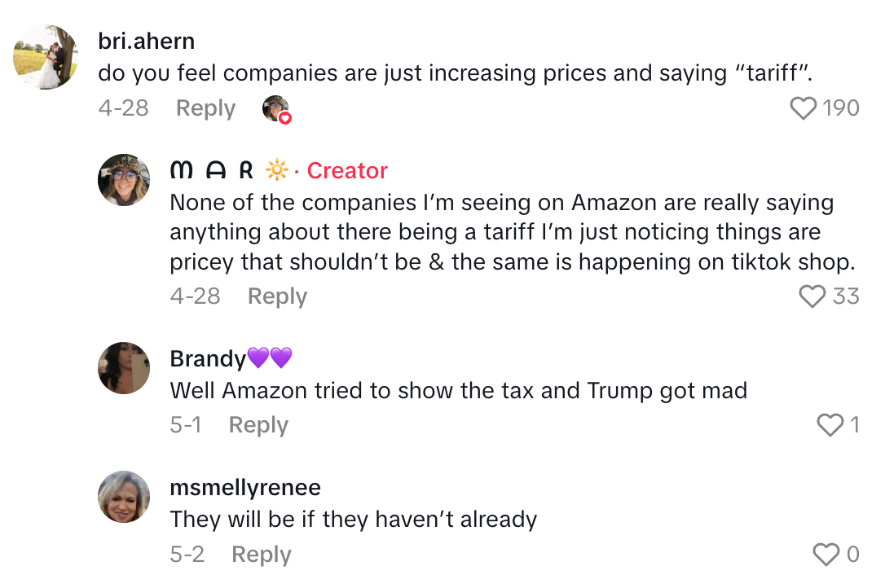Open the bri.ahern username link
Screen dimensions: 885x588
(146, 41)
